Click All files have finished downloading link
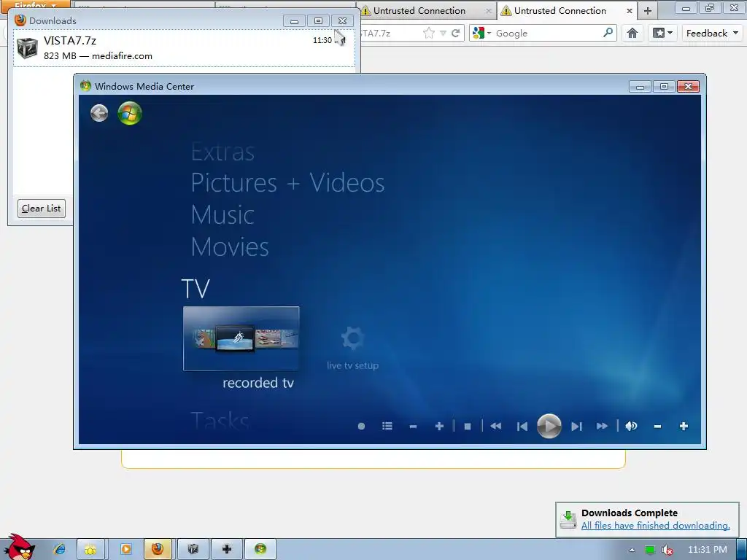Viewport: 747px width, 560px height. [656, 525]
